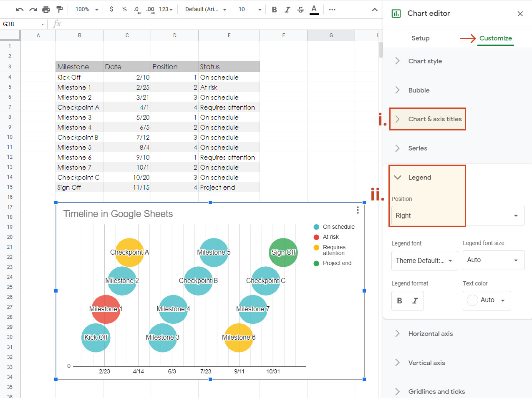Image resolution: width=532 pixels, height=398 pixels.
Task: Open the Legend font size dropdown
Action: click(x=494, y=260)
